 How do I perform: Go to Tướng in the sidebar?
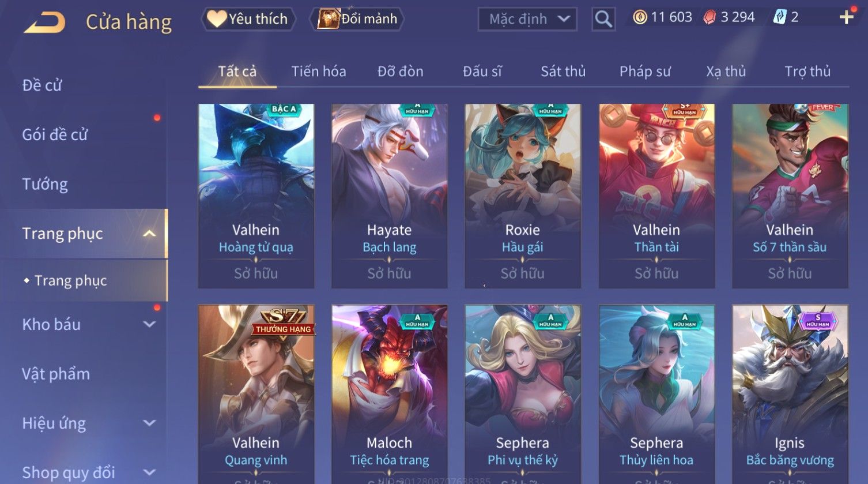coord(45,184)
